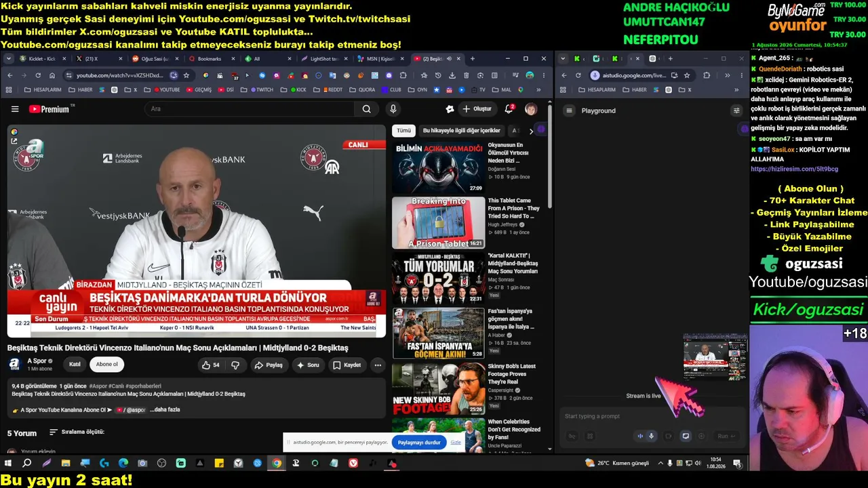Hide the screen sharing notice via Gizle
The width and height of the screenshot is (868, 488).
(x=456, y=443)
